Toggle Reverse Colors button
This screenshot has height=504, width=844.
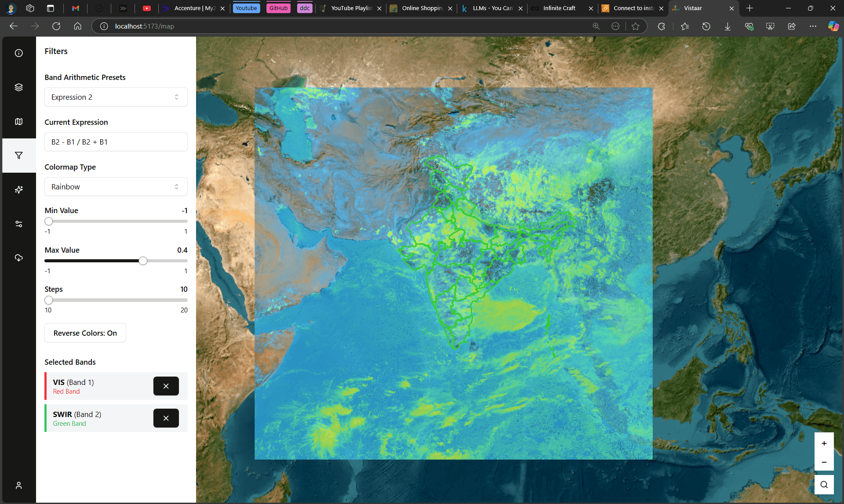pyautogui.click(x=85, y=333)
